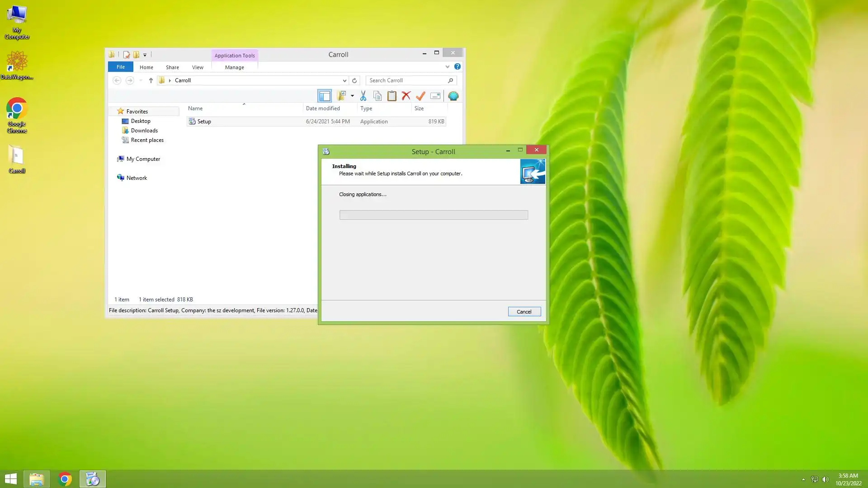Select Downloads in the Favorites list
The height and width of the screenshot is (488, 868).
144,131
